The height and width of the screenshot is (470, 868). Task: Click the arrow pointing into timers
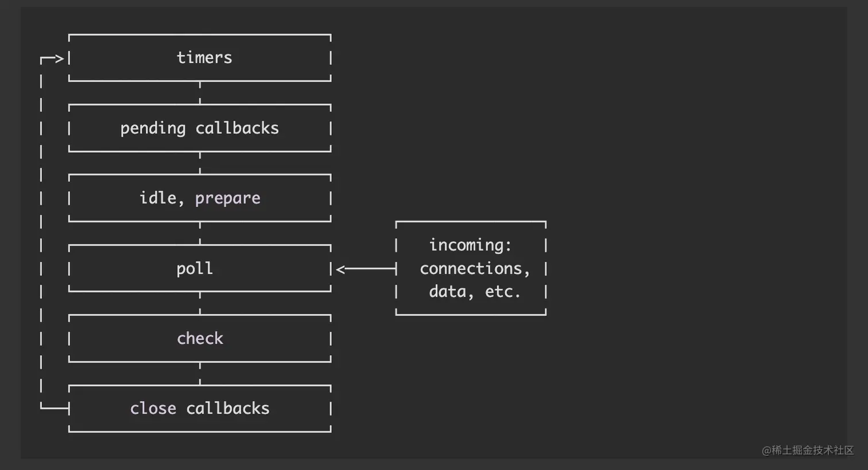tap(52, 59)
